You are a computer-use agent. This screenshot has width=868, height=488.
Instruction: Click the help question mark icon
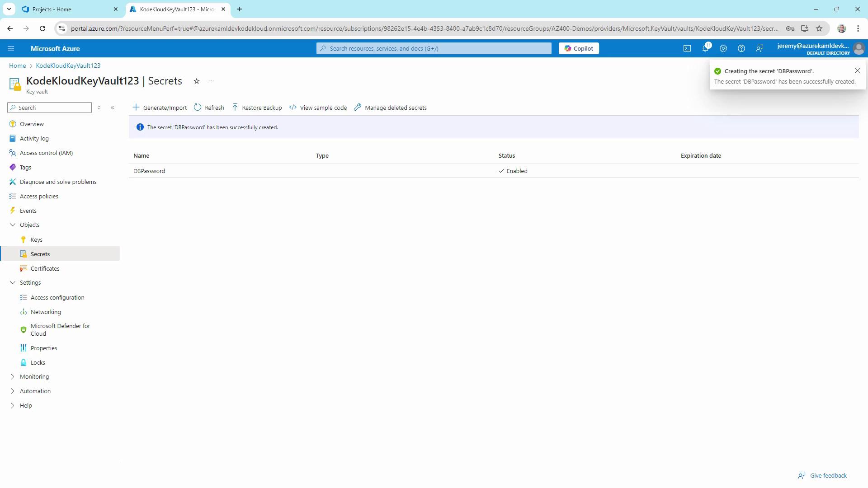pyautogui.click(x=741, y=48)
